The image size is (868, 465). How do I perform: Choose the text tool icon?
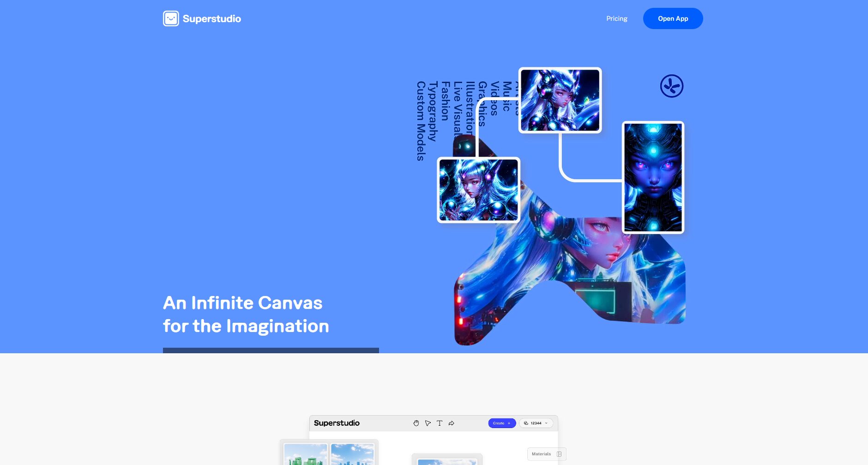pos(440,423)
